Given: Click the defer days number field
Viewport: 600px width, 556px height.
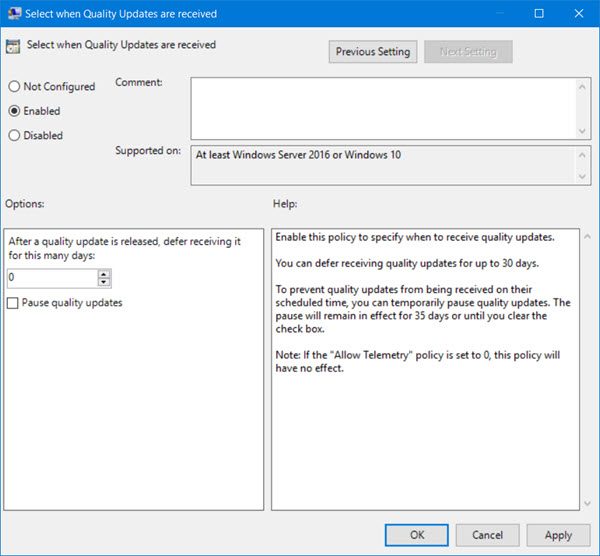Looking at the screenshot, I should 50,278.
